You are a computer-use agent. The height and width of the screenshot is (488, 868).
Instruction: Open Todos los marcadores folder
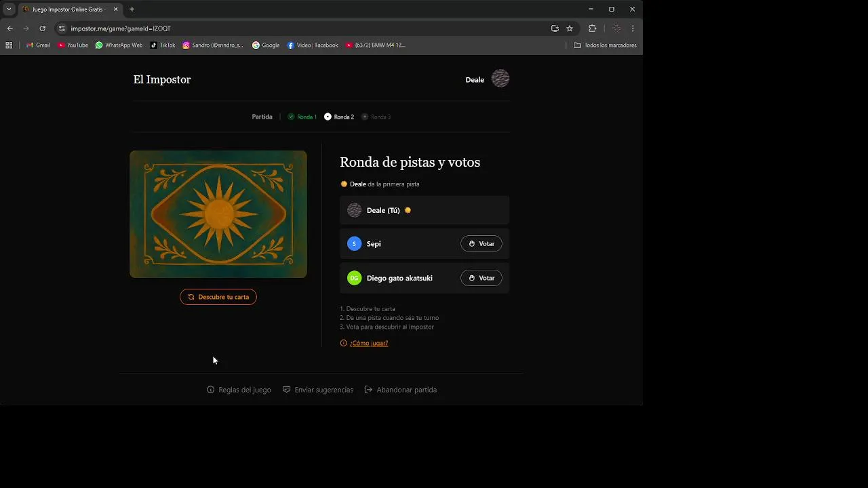click(x=605, y=45)
